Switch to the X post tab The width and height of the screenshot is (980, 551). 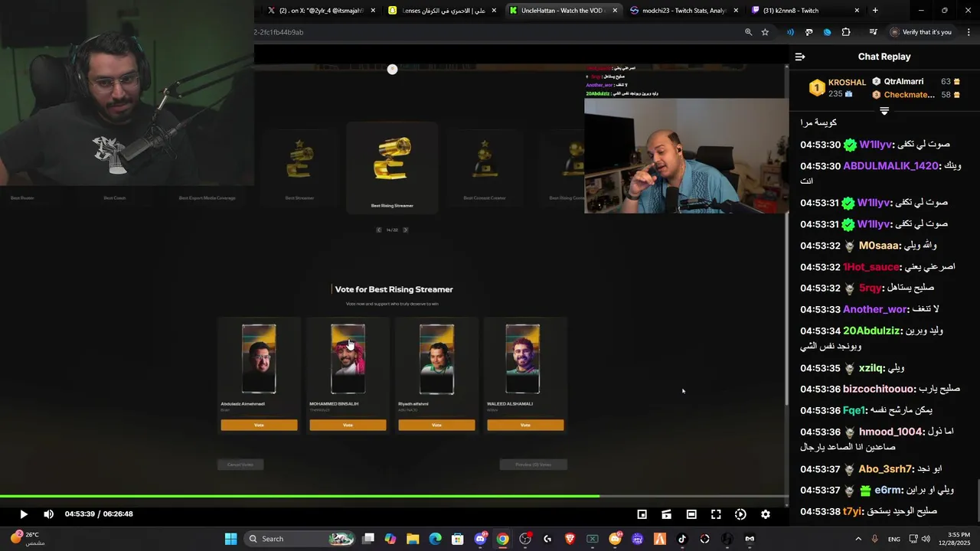click(320, 11)
